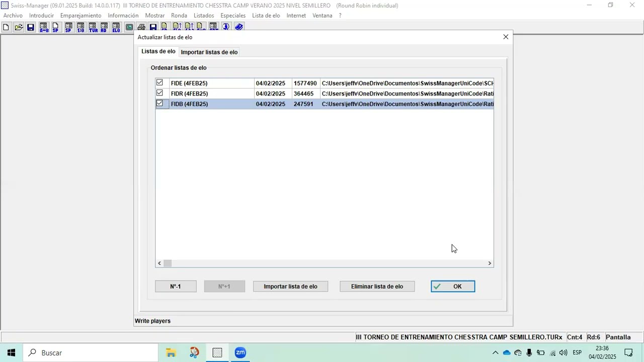Image resolution: width=644 pixels, height=362 pixels.
Task: Click the ESP language indicator
Action: [x=577, y=353]
